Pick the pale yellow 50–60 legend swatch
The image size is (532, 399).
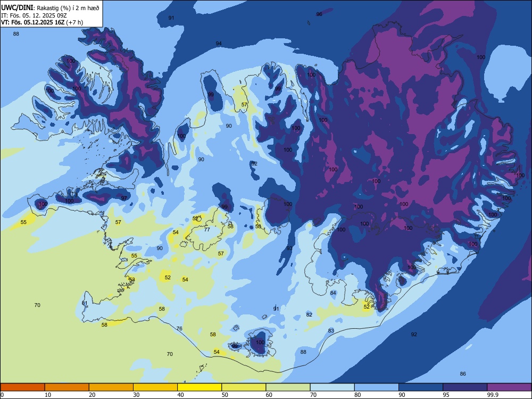coord(244,387)
